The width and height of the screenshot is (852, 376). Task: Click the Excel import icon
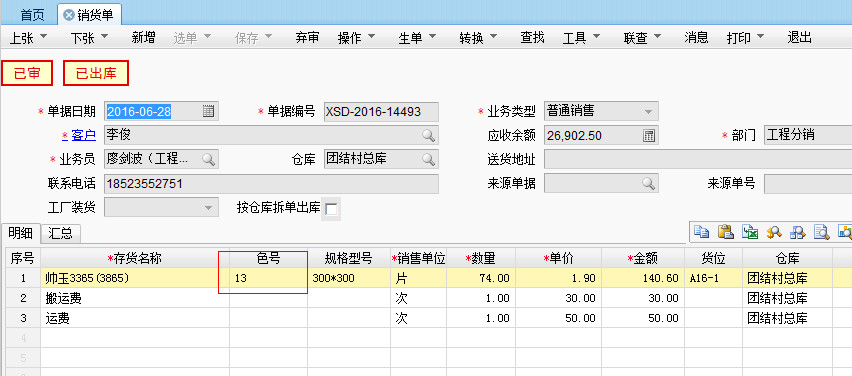(750, 232)
